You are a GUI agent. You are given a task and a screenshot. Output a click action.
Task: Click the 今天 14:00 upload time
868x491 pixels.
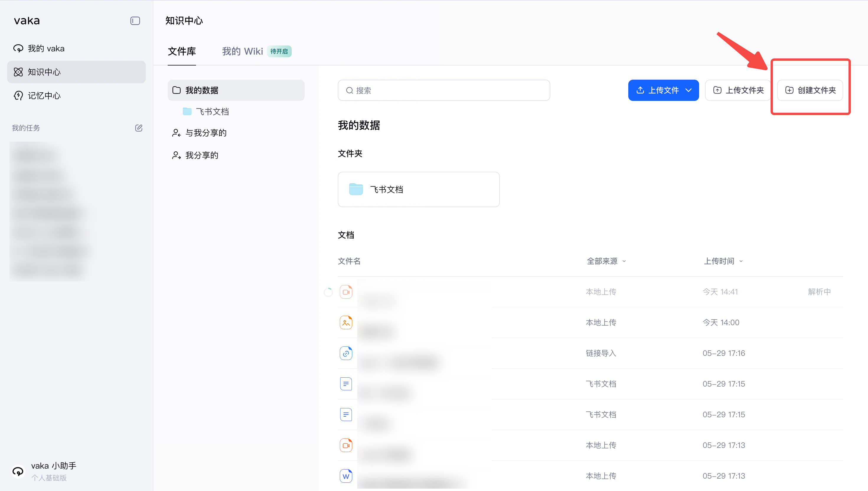(721, 323)
